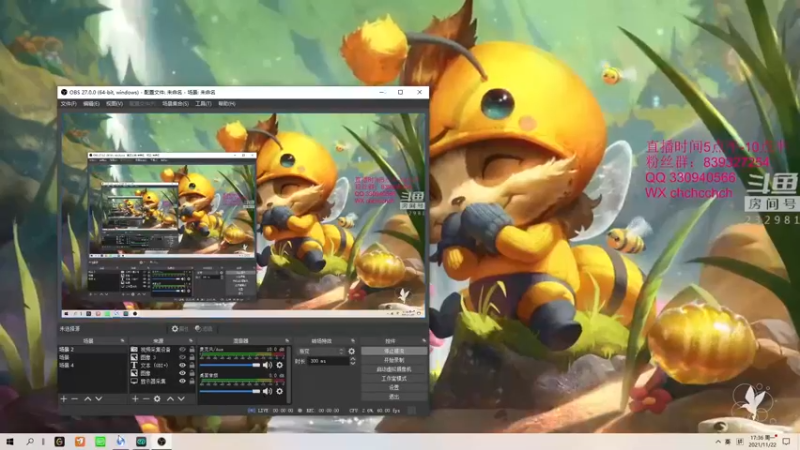Viewport: 800px width, 450px height.
Task: Move the selected source up
Action: point(170,398)
